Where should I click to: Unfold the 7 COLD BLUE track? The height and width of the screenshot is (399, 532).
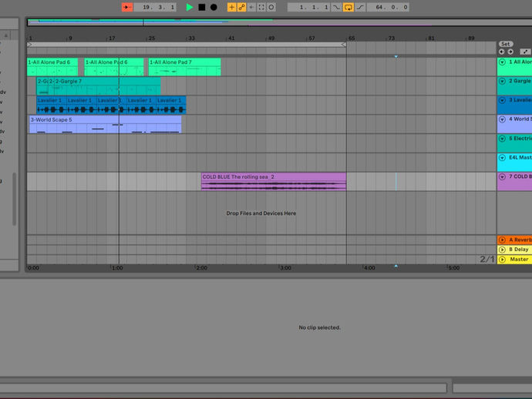click(x=503, y=176)
